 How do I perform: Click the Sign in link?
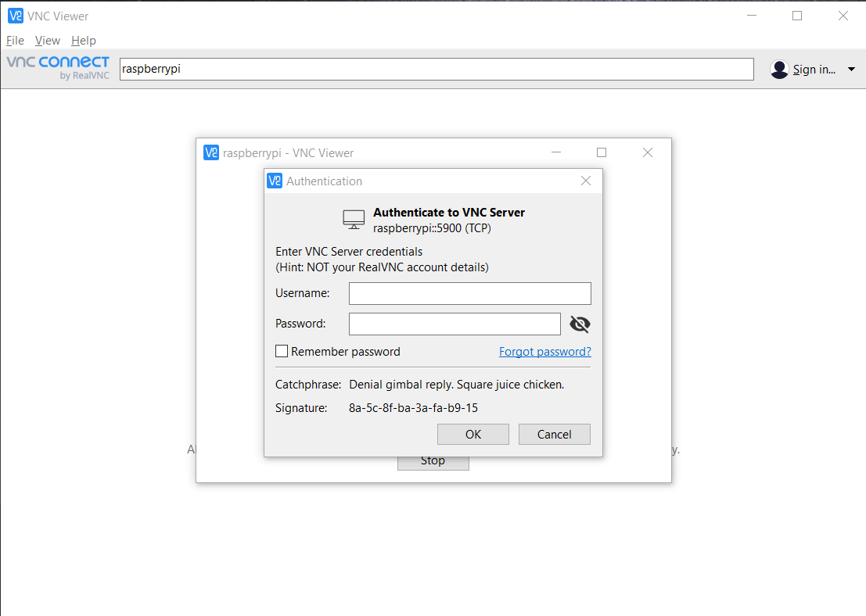pyautogui.click(x=814, y=70)
